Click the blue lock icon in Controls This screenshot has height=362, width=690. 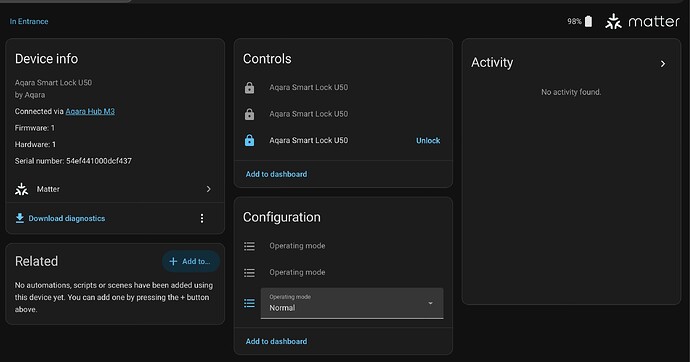coord(250,140)
